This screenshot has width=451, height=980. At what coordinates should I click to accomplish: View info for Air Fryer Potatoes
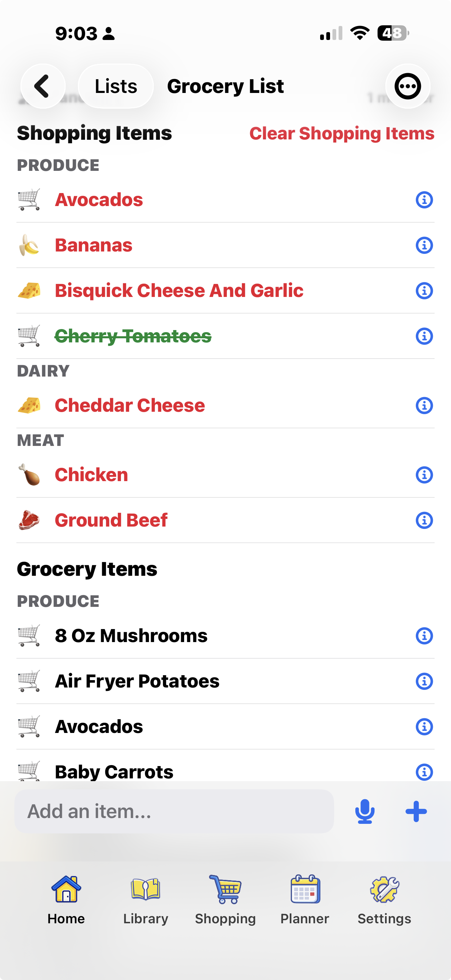click(424, 681)
